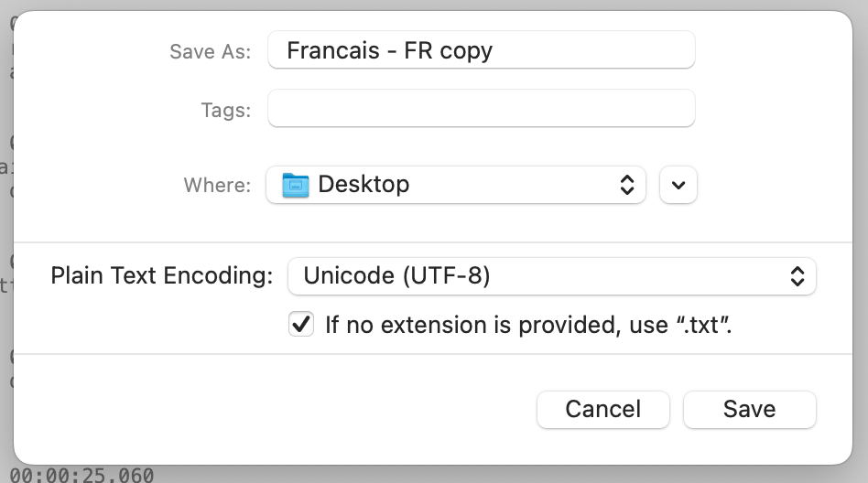The height and width of the screenshot is (483, 868).
Task: Click the blue Desktop folder icon
Action: [x=296, y=185]
